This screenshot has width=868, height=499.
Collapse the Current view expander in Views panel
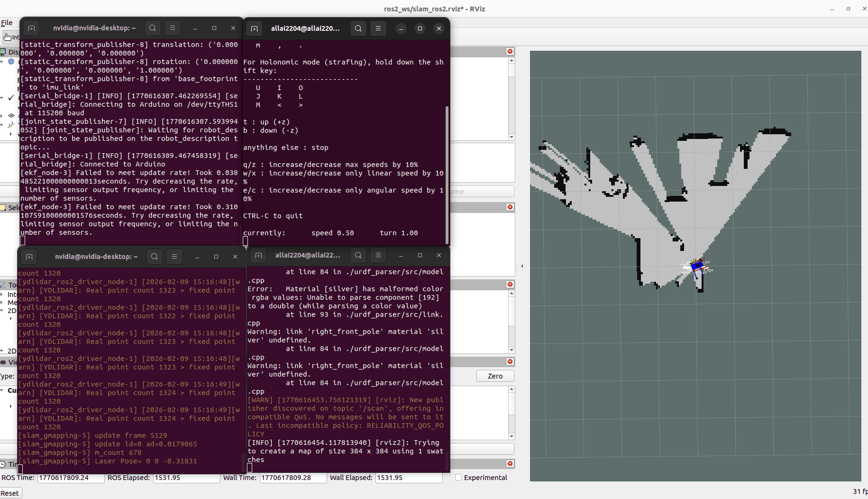click(3, 390)
